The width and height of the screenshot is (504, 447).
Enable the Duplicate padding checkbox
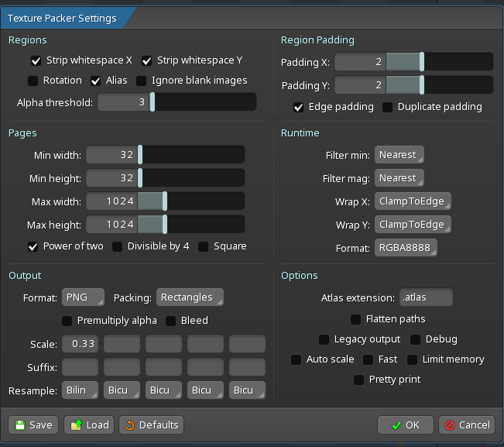point(388,107)
